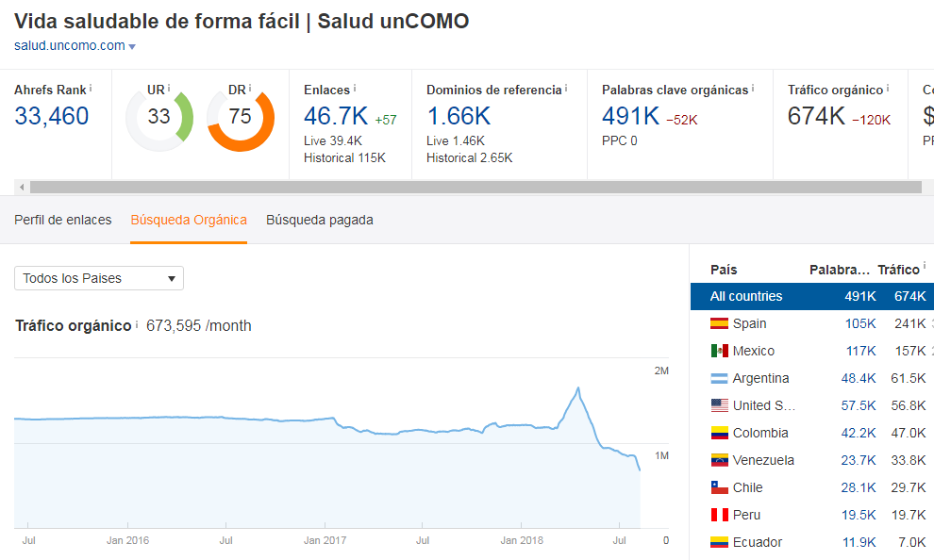This screenshot has height=560, width=934.
Task: Click the 674K organic traffic value
Action: [816, 116]
